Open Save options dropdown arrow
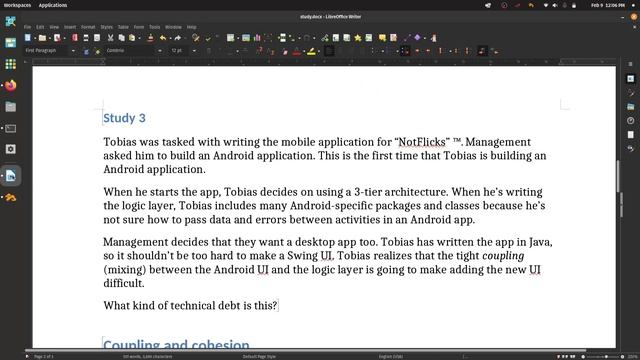640x360 pixels. click(64, 38)
